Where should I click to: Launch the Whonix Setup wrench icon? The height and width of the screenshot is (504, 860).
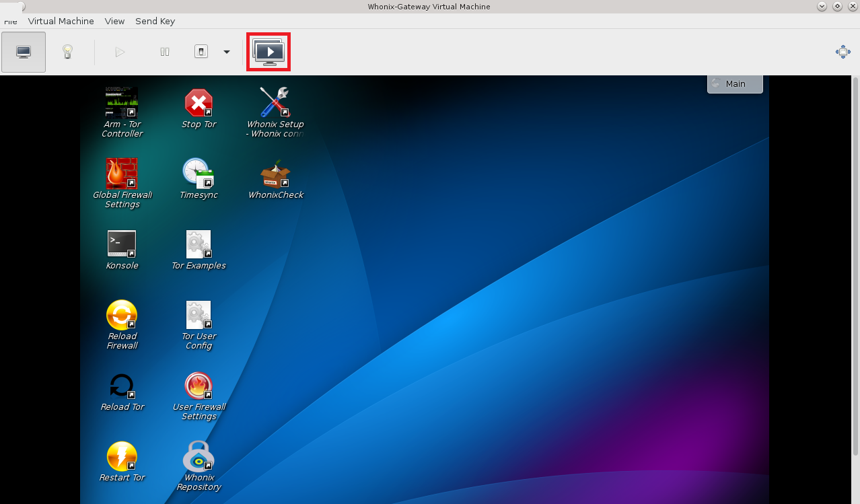tap(275, 102)
